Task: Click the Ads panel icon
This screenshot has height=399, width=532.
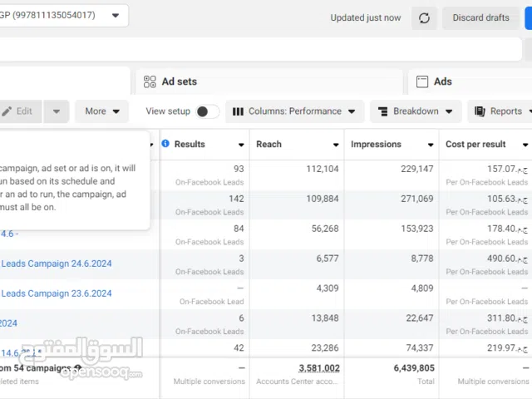Action: (x=421, y=81)
